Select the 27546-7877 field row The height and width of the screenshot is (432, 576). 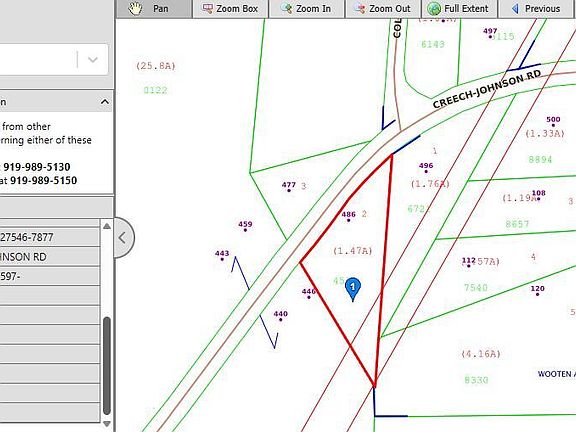(x=50, y=237)
